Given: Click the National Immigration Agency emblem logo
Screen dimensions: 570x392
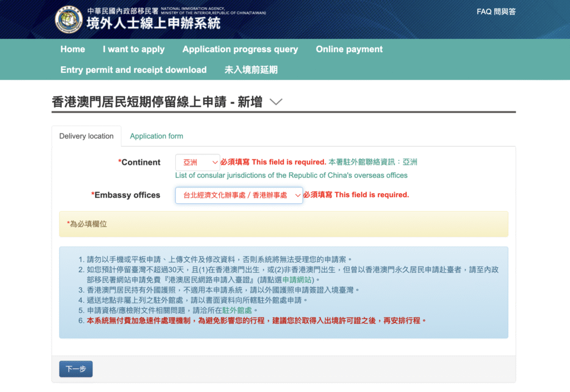Looking at the screenshot, I should pyautogui.click(x=69, y=19).
